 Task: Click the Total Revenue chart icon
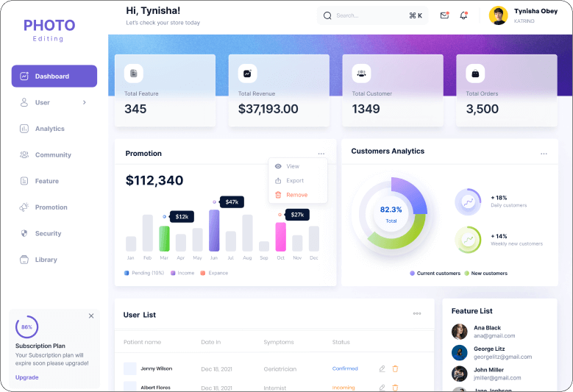pos(247,74)
